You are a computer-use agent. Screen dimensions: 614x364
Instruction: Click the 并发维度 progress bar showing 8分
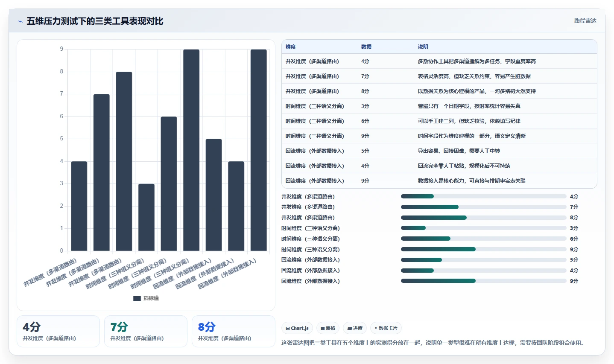coord(483,218)
